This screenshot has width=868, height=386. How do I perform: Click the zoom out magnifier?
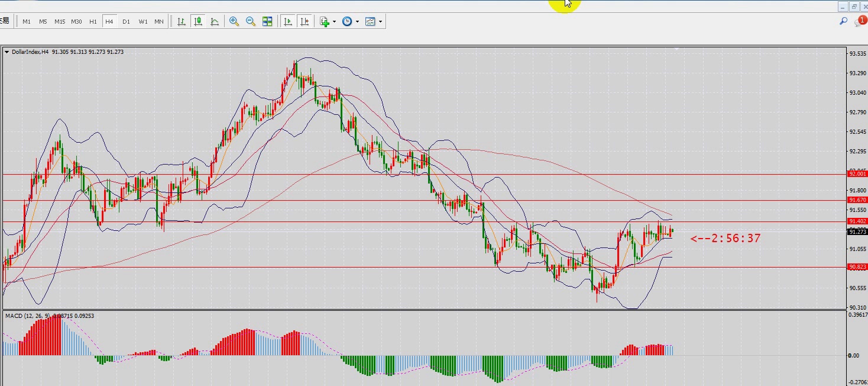[x=251, y=21]
